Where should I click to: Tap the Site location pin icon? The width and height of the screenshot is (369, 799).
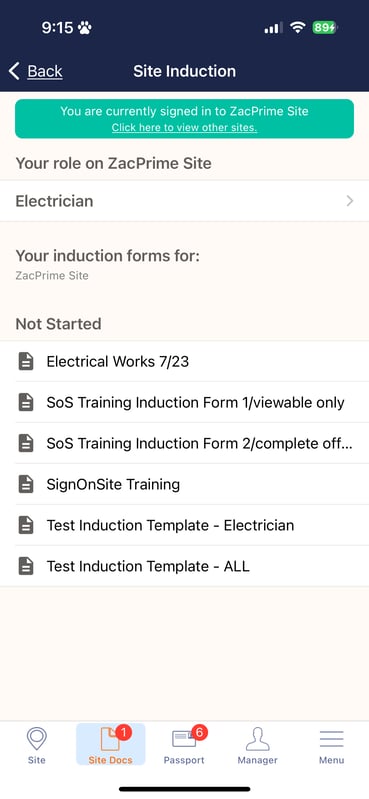click(x=37, y=738)
